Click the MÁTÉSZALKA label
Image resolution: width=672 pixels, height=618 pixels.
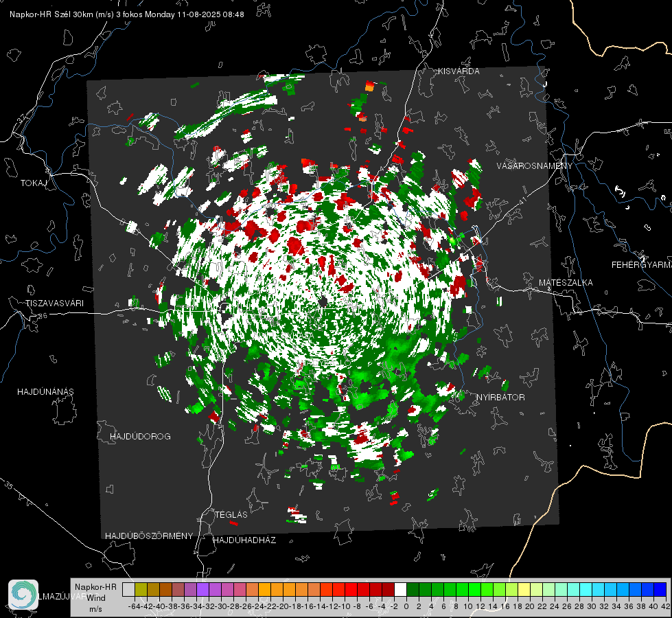566,283
